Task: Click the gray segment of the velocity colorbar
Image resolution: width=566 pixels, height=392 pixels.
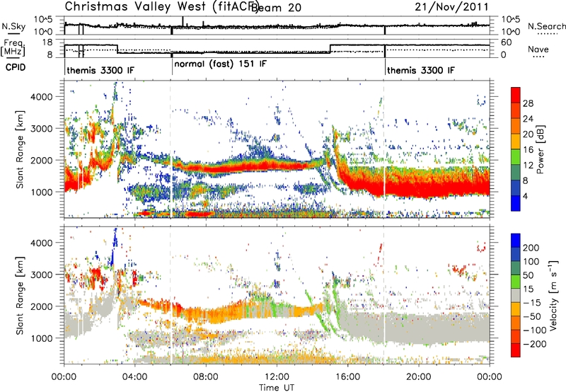Action: tap(516, 295)
